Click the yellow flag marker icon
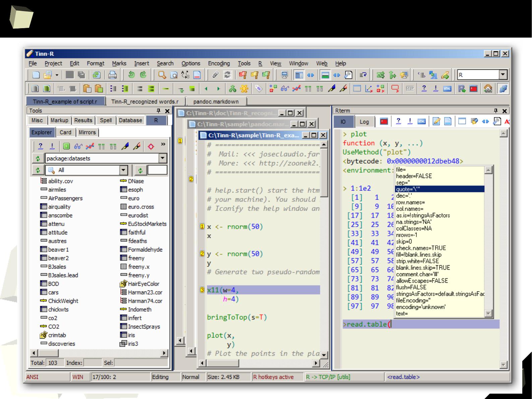The image size is (532, 399). coord(254,75)
